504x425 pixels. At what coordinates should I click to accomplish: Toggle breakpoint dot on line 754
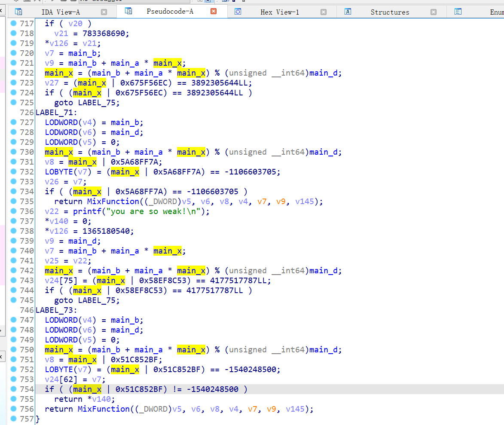coord(13,389)
